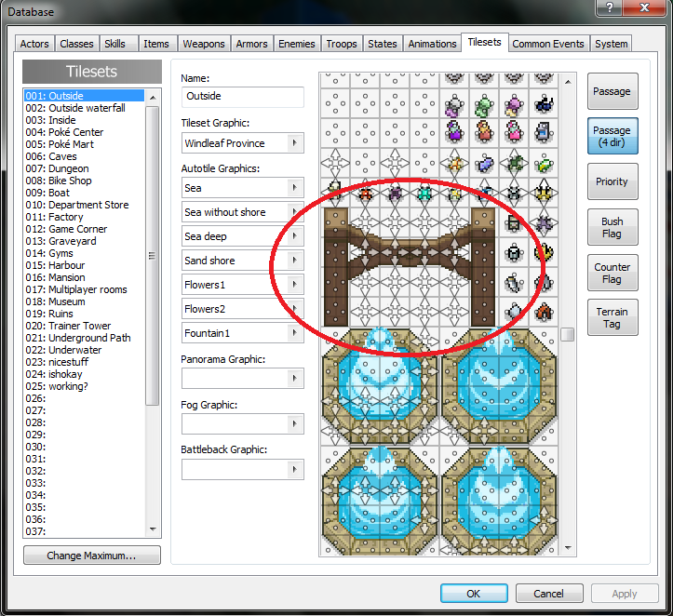
Task: Open the Sea autotile graphic picker
Action: pyautogui.click(x=294, y=187)
